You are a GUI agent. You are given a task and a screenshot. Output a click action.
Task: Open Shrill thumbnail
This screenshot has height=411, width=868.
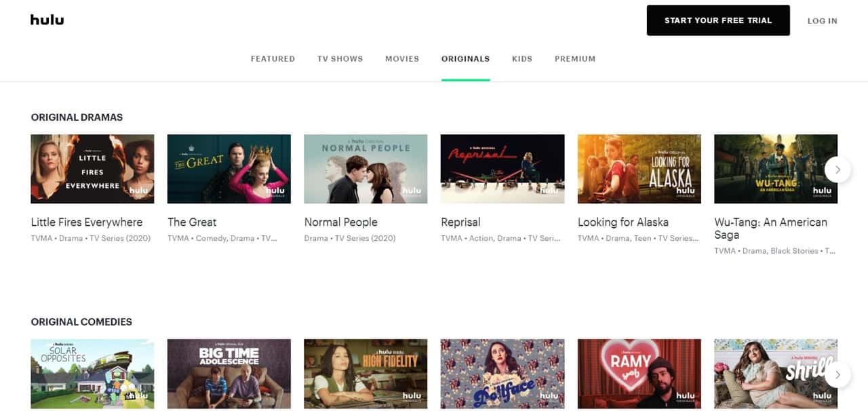coord(776,374)
